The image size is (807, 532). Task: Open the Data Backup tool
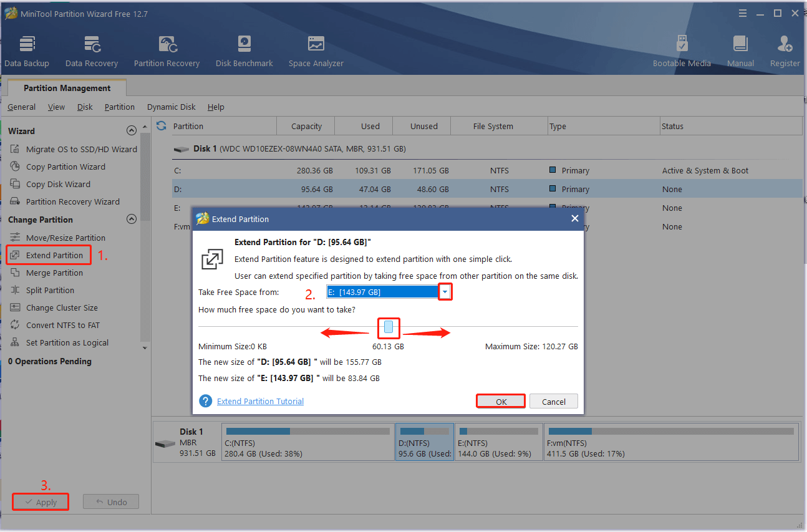(x=27, y=51)
